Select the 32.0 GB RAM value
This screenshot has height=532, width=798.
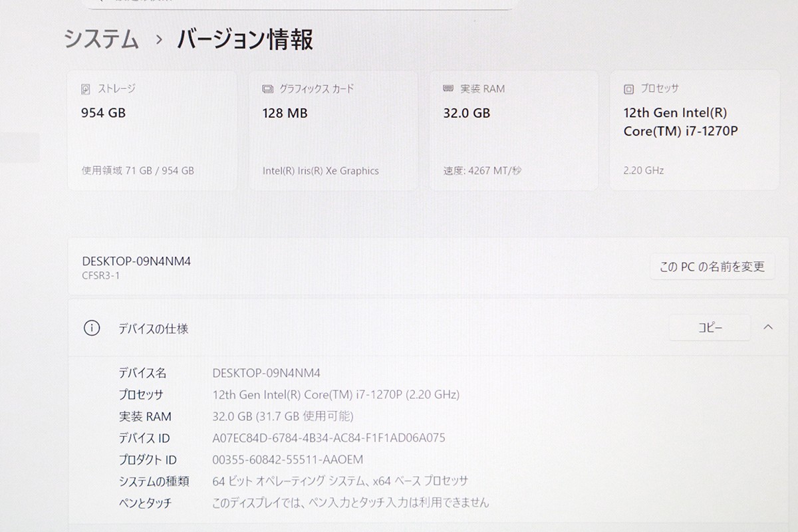tap(466, 113)
